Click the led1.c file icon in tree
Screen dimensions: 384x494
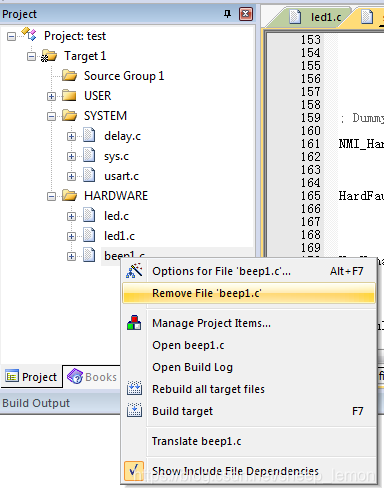click(x=89, y=236)
